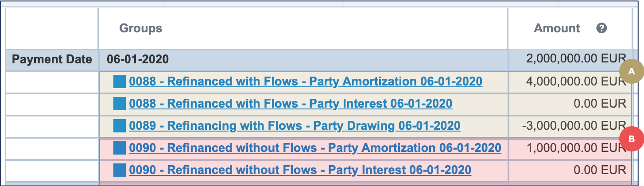Click the blue square icon beside 0088 Party Interest
Screen dimensions: 644x186
(x=120, y=104)
